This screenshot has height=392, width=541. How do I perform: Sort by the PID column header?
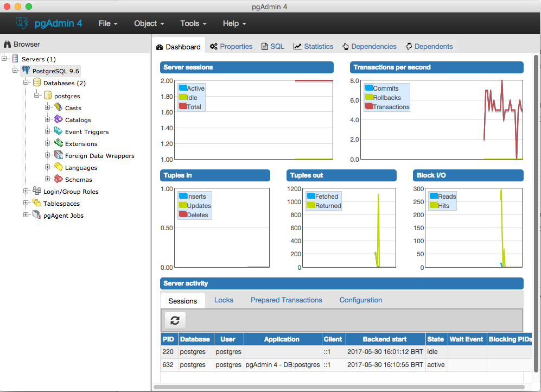[x=168, y=339]
